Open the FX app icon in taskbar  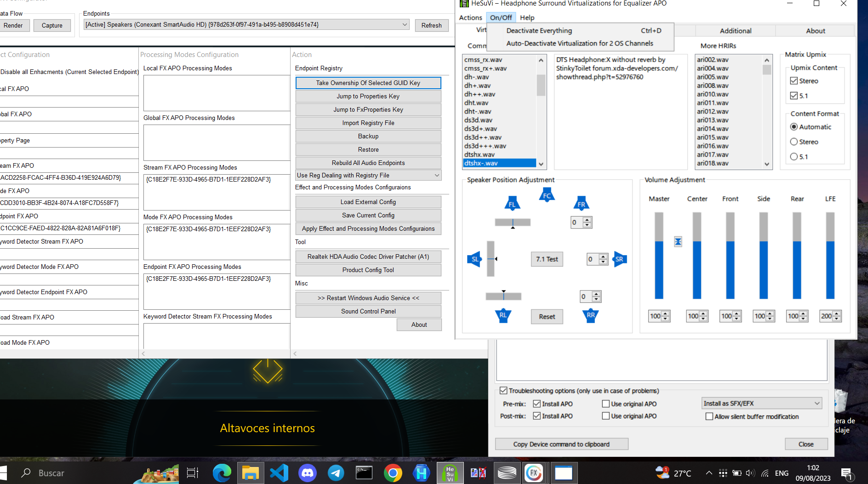pos(534,473)
